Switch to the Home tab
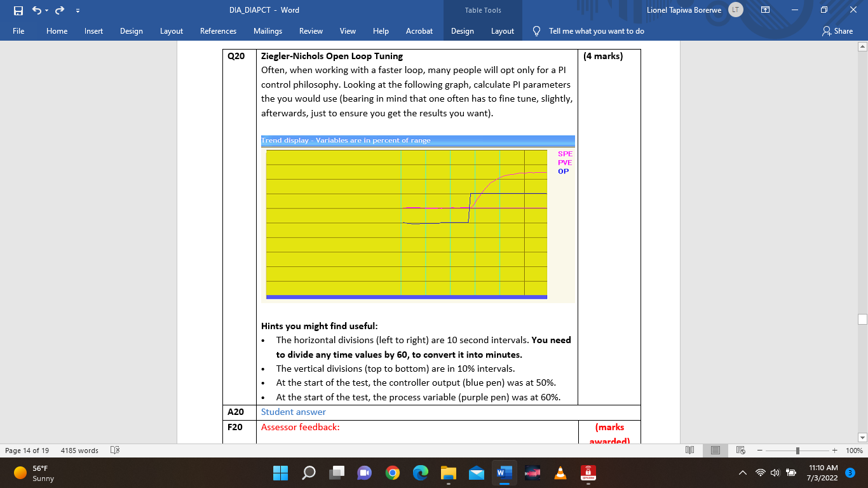Viewport: 868px width, 488px height. 57,30
